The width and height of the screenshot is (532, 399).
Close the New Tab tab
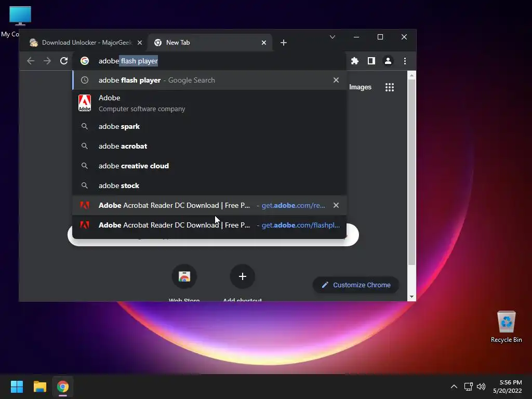point(263,43)
